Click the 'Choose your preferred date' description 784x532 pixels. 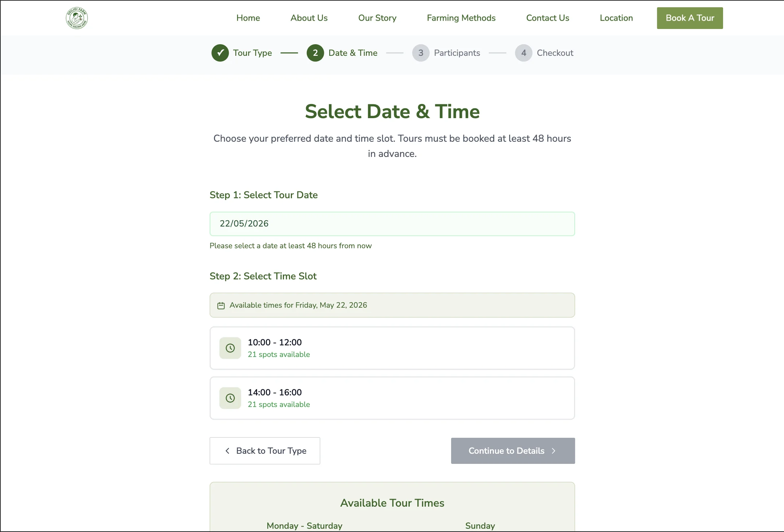(392, 146)
